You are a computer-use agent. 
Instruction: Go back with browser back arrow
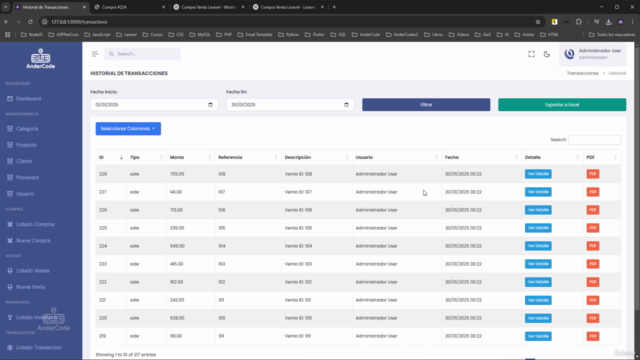6,22
